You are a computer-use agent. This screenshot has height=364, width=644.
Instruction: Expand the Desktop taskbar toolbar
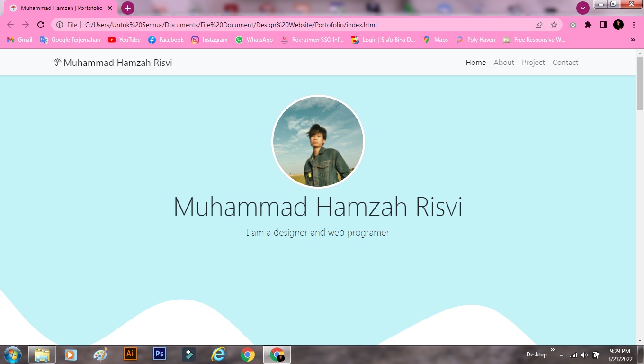coord(552,351)
